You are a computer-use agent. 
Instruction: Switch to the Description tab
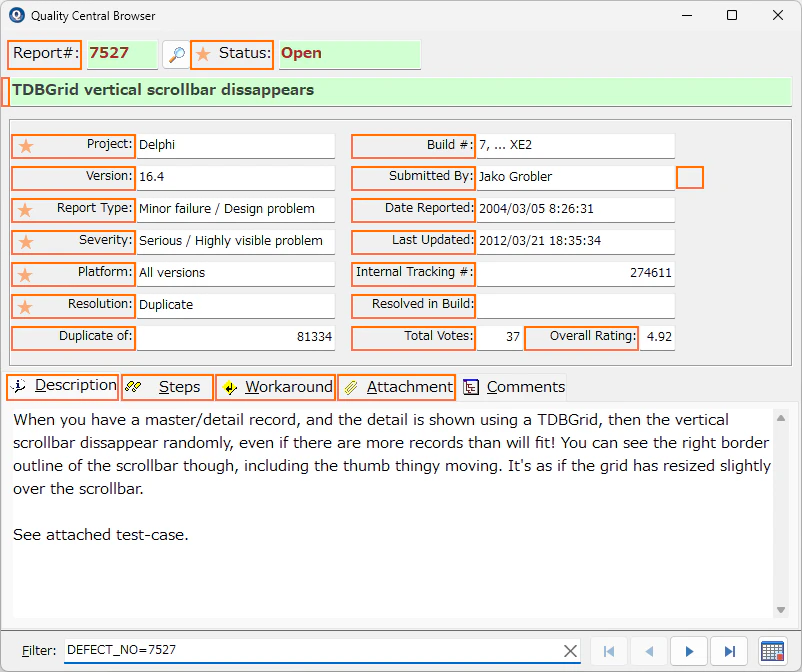click(63, 386)
